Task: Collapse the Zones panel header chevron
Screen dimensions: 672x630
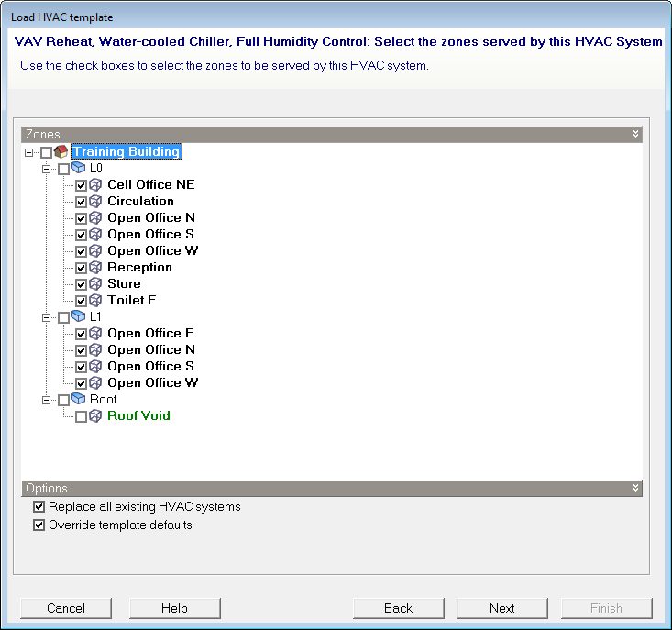Action: (x=636, y=134)
